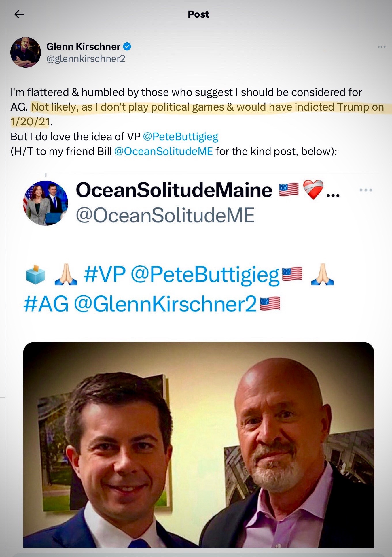Open @PeteButtigieg mention in the post text
The width and height of the screenshot is (392, 557).
click(x=181, y=137)
